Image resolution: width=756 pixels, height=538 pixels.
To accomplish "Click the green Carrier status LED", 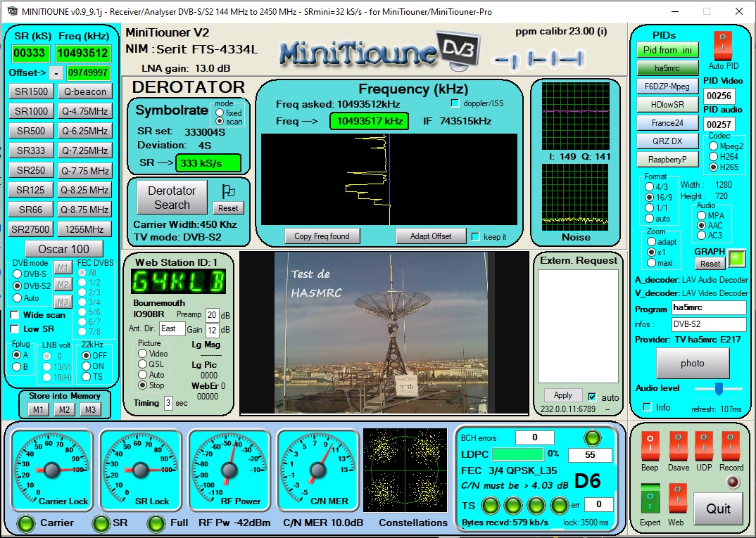I will [x=25, y=523].
